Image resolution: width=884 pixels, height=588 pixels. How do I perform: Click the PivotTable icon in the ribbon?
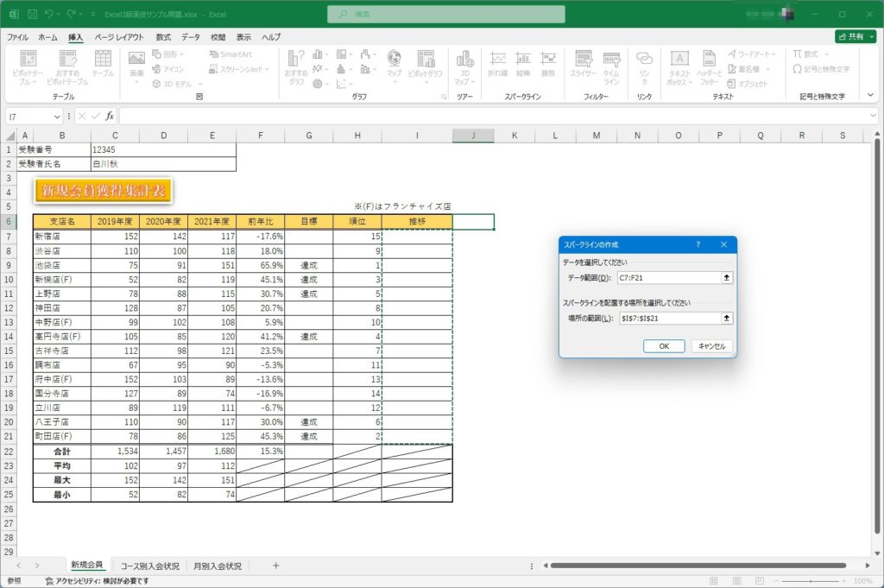click(25, 66)
